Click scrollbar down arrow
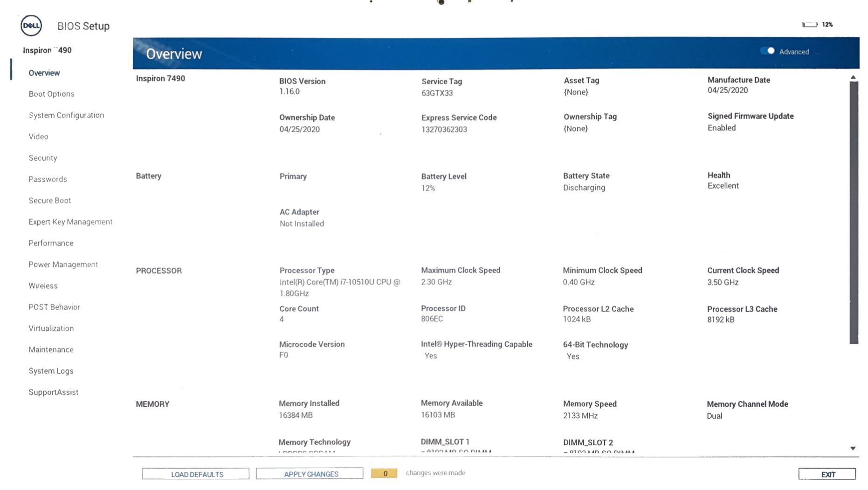 853,449
